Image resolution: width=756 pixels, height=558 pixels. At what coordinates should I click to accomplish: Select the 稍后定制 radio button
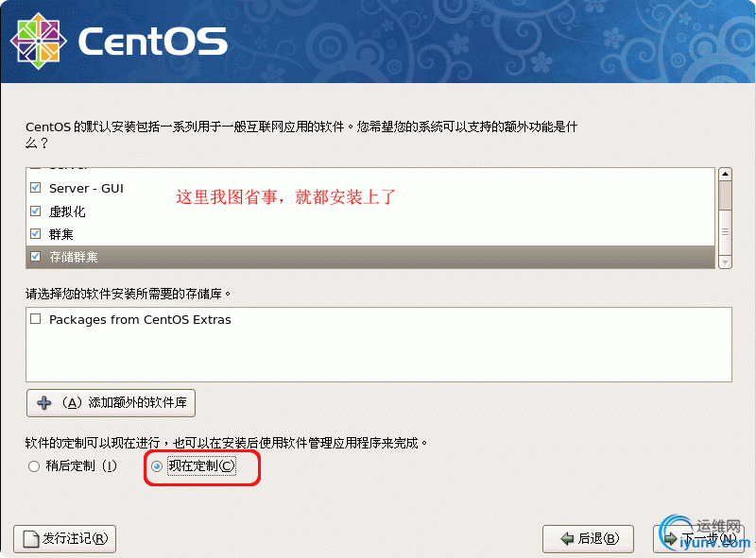tap(34, 466)
